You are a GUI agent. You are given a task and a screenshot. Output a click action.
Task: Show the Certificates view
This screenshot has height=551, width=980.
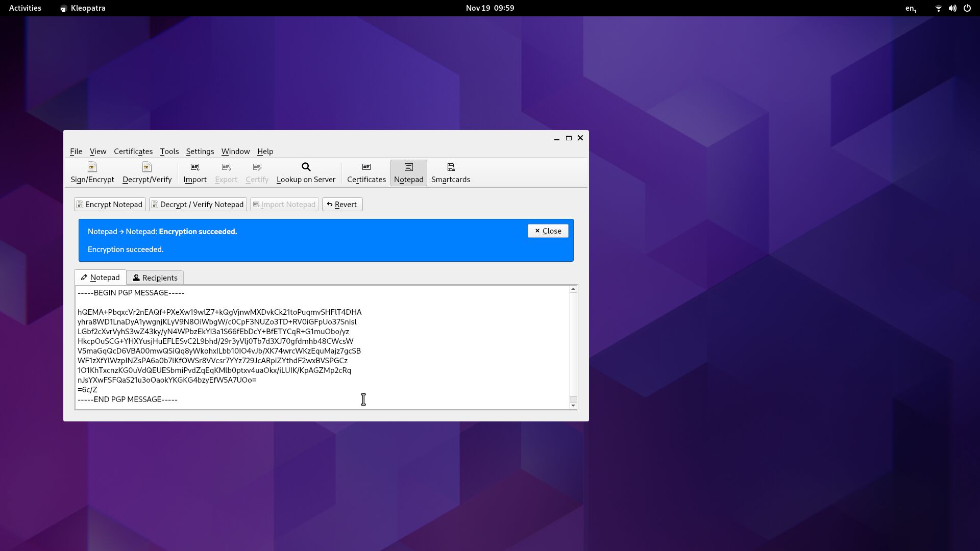(x=366, y=172)
